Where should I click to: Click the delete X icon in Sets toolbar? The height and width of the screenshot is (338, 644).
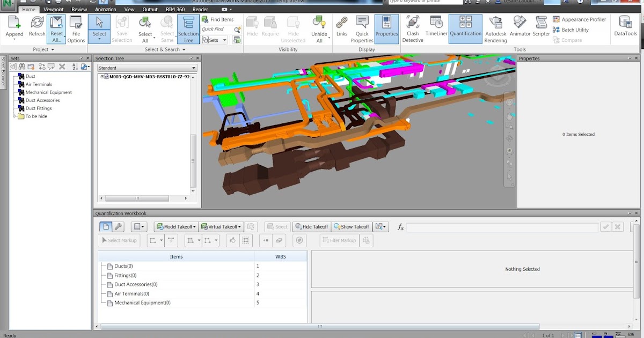click(62, 67)
